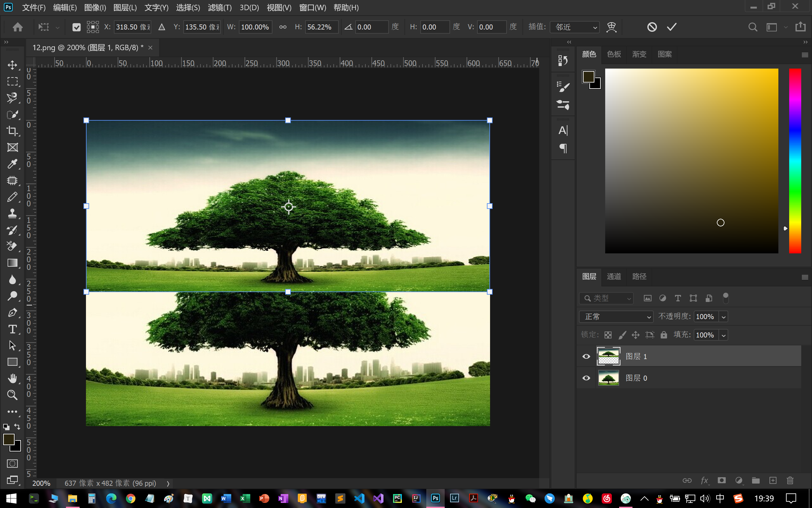This screenshot has height=508, width=812.
Task: Open the 正常 blend mode dropdown
Action: (x=616, y=317)
